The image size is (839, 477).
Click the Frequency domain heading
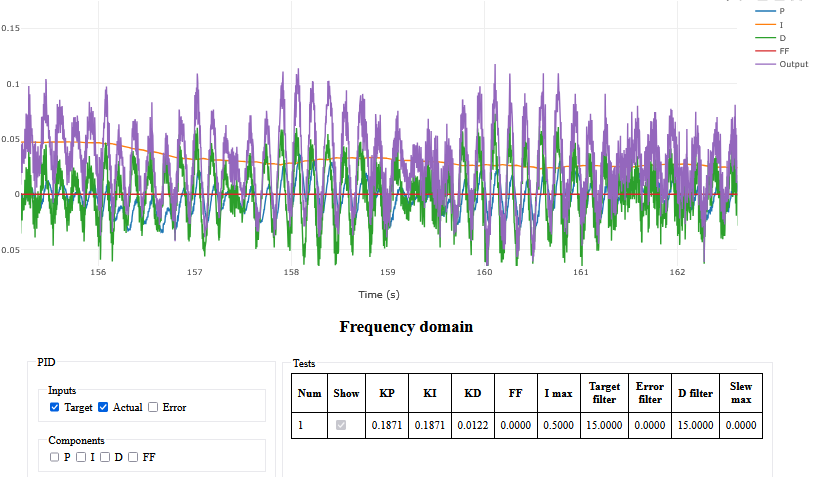[406, 327]
